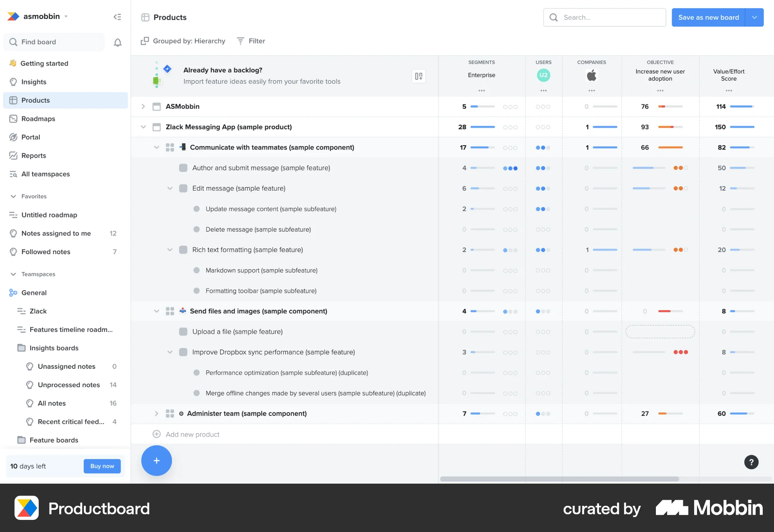Click the help question mark icon
Viewport: 774px width, 532px height.
coord(751,462)
